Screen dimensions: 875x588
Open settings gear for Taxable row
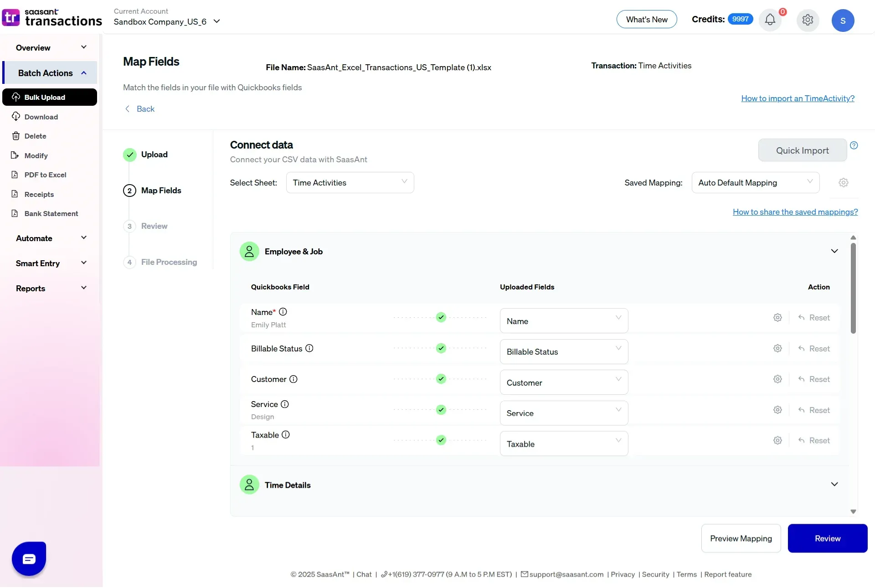point(777,441)
